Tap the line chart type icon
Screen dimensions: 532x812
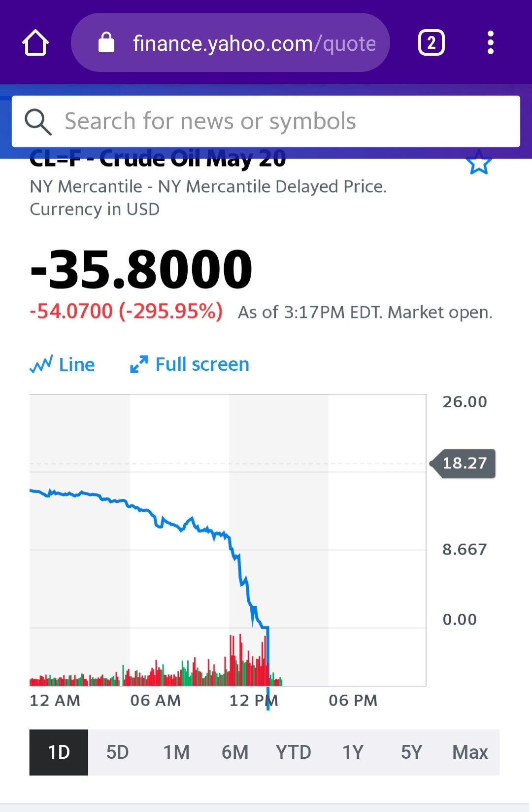coord(41,364)
